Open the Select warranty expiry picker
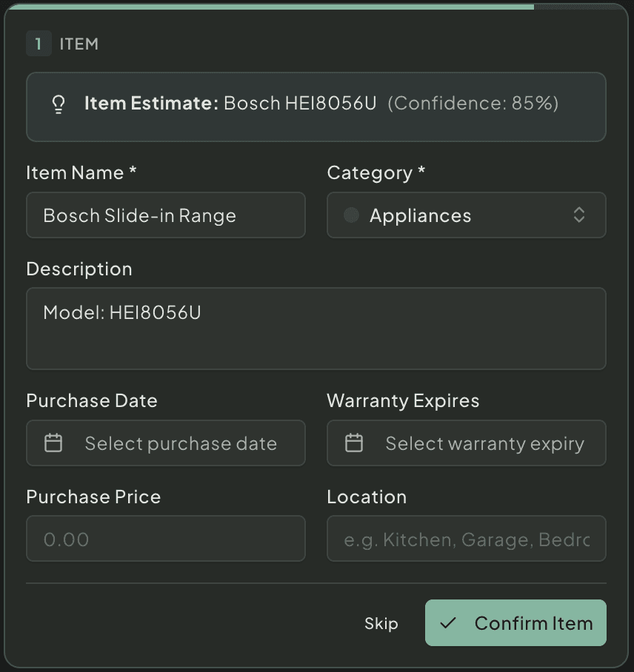634x672 pixels. coord(467,443)
